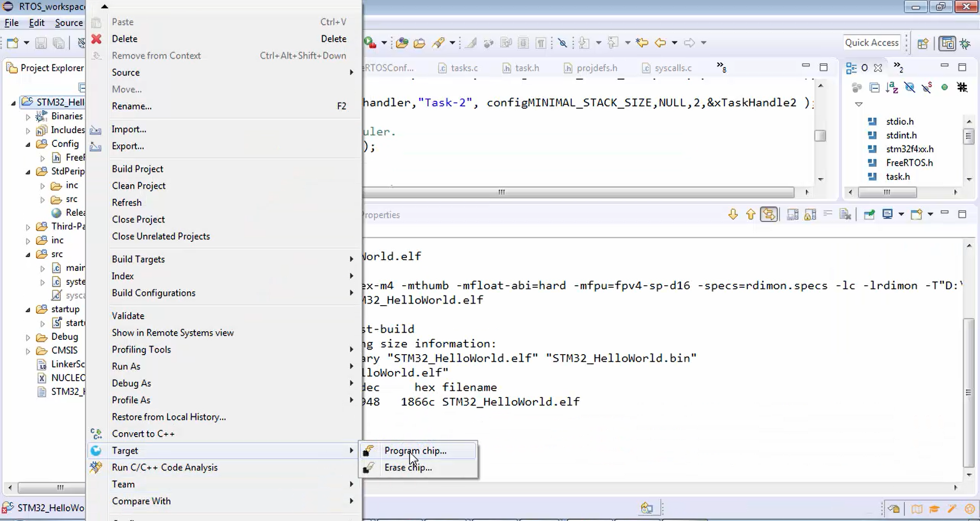Collapse the Config folder in tree

[x=28, y=144]
